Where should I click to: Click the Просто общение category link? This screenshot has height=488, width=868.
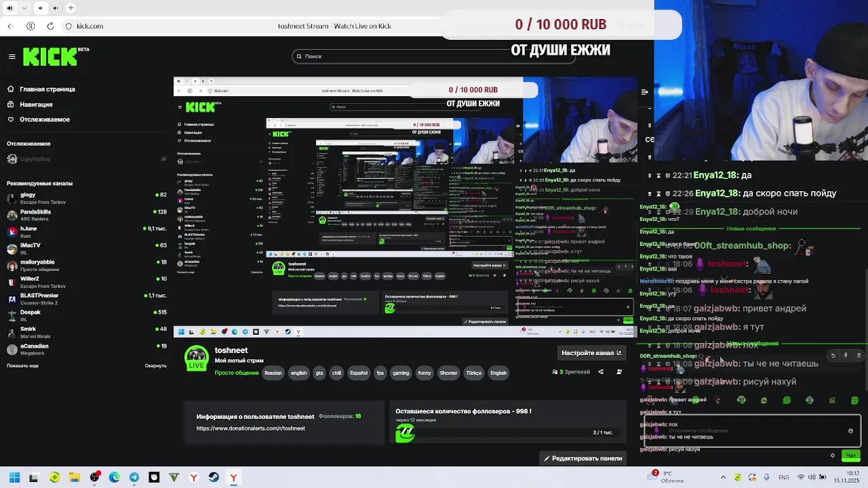point(236,373)
